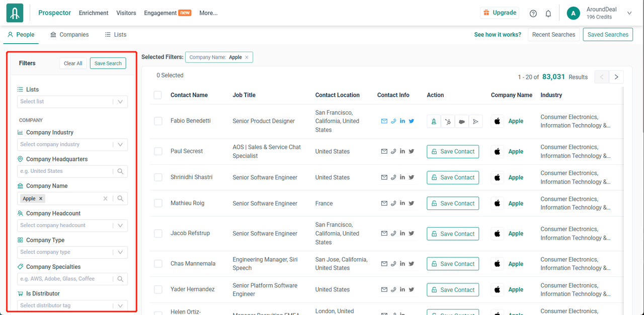
Task: Click the Company Headquarters search field
Action: (x=65, y=171)
